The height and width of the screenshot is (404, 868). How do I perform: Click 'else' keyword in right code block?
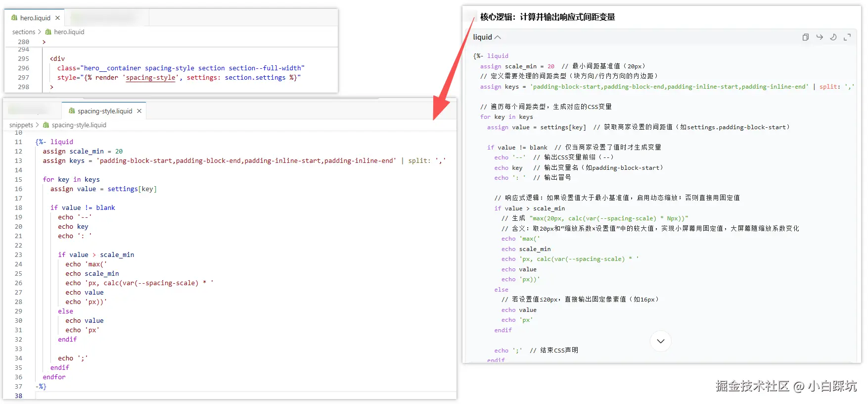(501, 290)
